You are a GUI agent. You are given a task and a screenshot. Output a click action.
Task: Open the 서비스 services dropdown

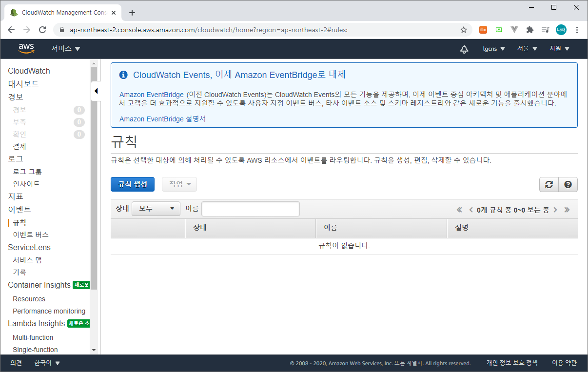[66, 49]
